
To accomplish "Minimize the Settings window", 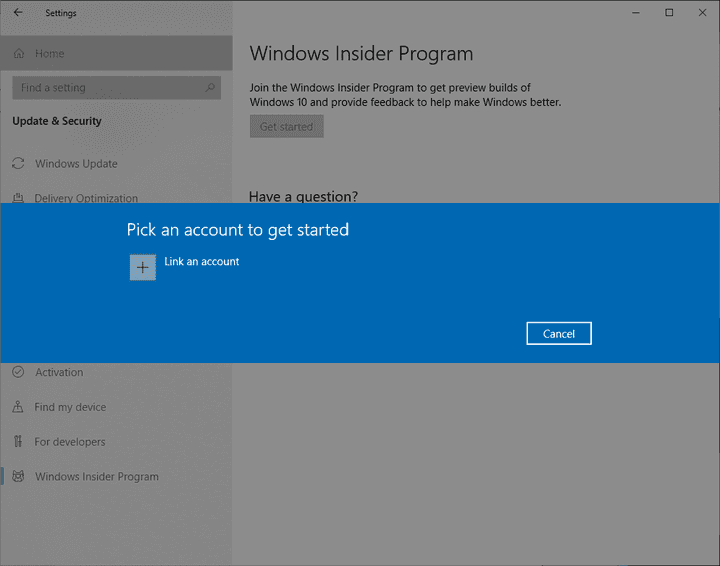I will click(x=636, y=13).
